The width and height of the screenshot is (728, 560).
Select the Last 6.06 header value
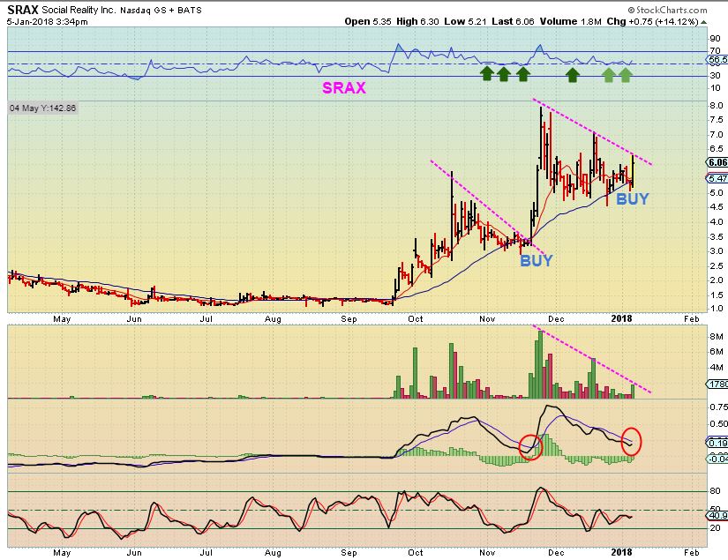pyautogui.click(x=513, y=21)
